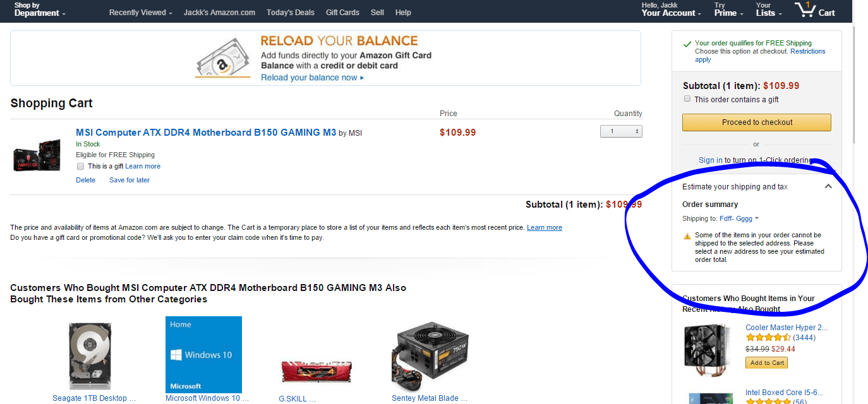Image resolution: width=868 pixels, height=404 pixels.
Task: Click the gift card cash banner image
Action: coord(224,59)
